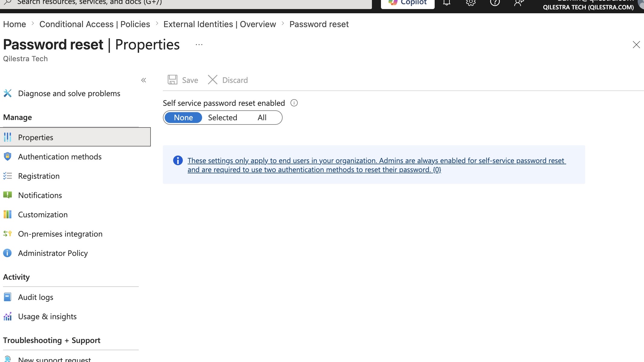Set self service password reset to None
644x362 pixels.
183,118
